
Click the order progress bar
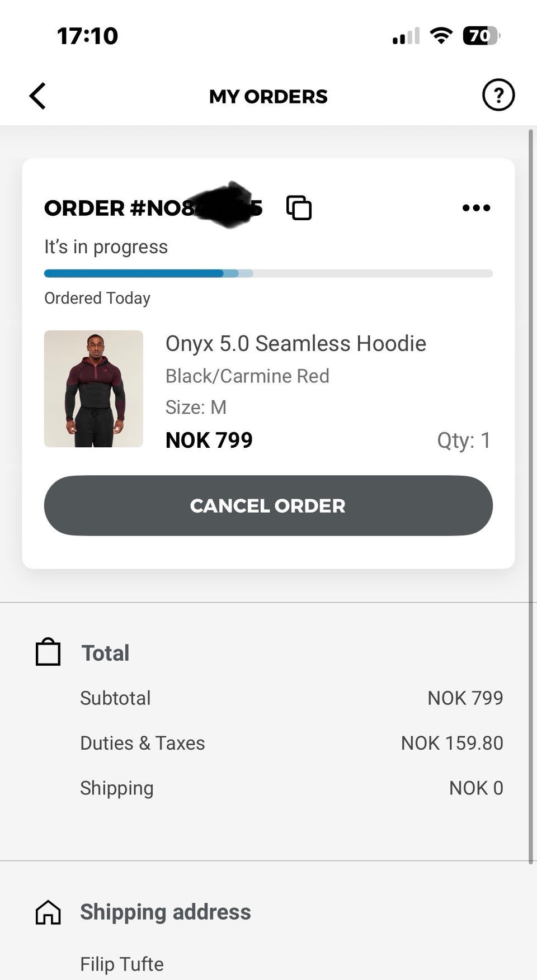tap(268, 273)
